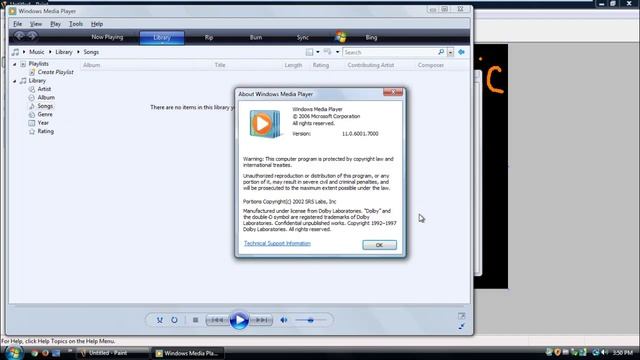Switch to compact mode icon

[x=461, y=326]
